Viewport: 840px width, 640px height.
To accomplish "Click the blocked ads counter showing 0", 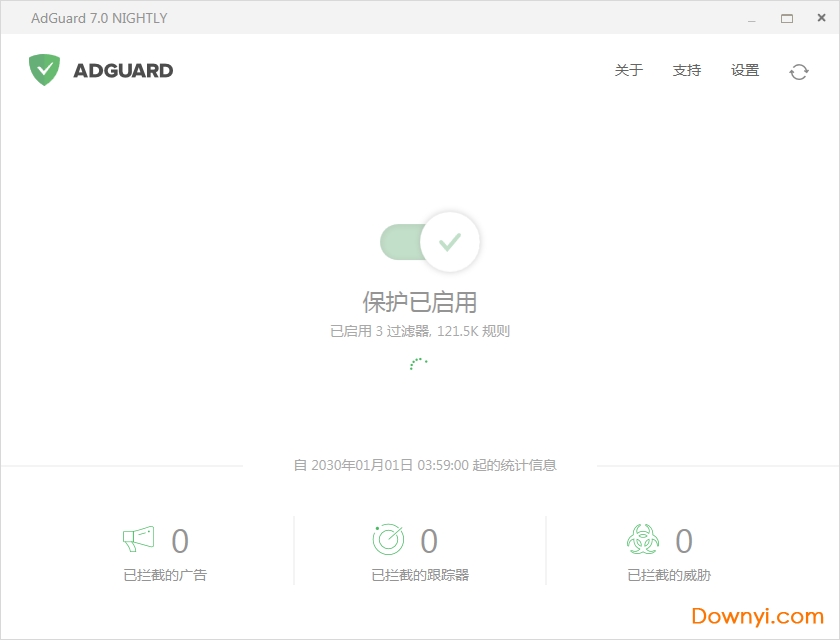I will click(180, 541).
